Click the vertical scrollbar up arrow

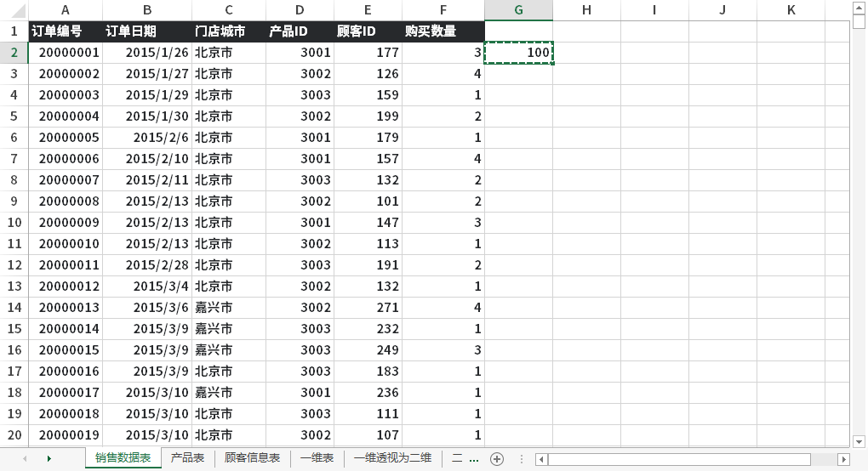click(x=859, y=8)
